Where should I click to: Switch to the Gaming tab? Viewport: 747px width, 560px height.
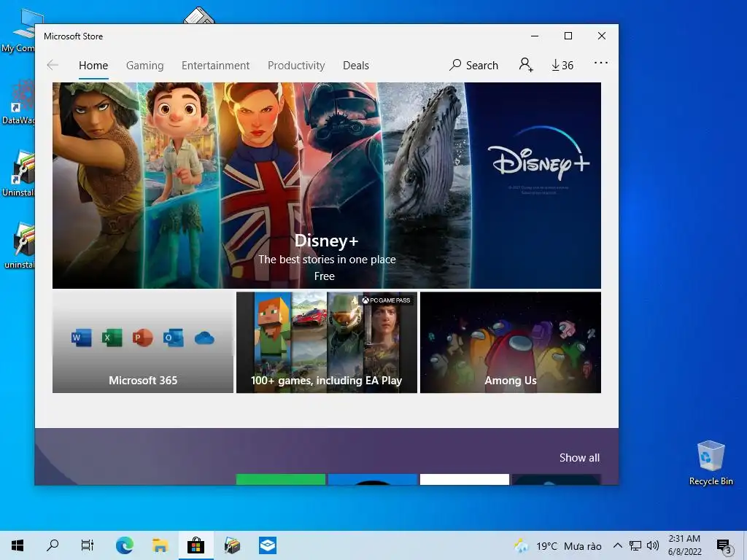(x=145, y=65)
